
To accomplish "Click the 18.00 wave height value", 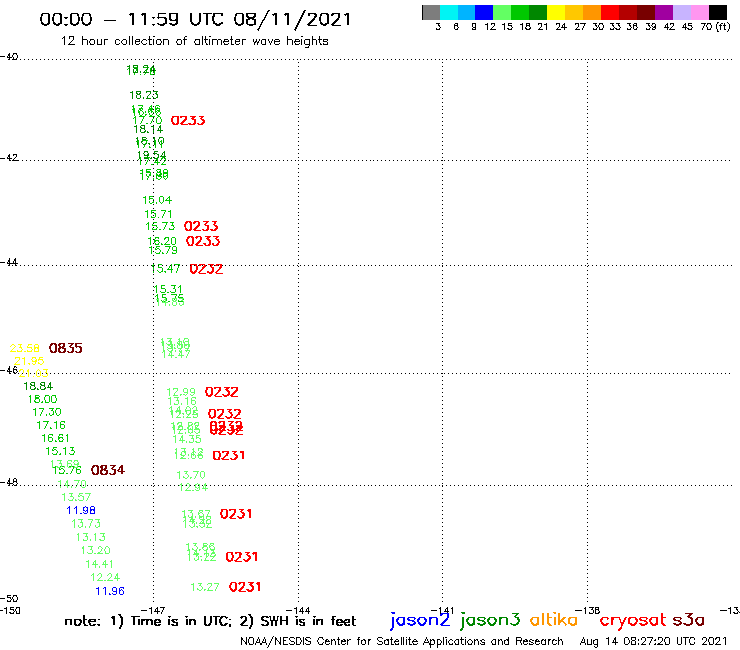I will pyautogui.click(x=42, y=399).
